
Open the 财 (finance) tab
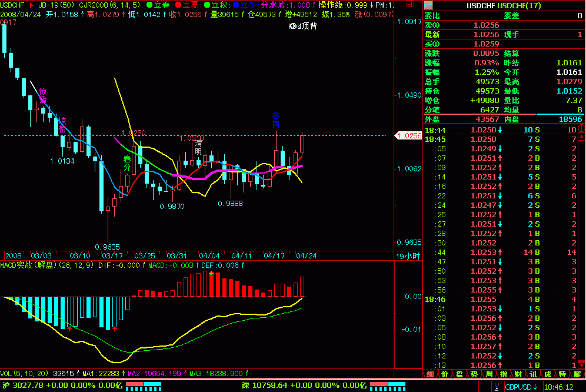point(518,374)
